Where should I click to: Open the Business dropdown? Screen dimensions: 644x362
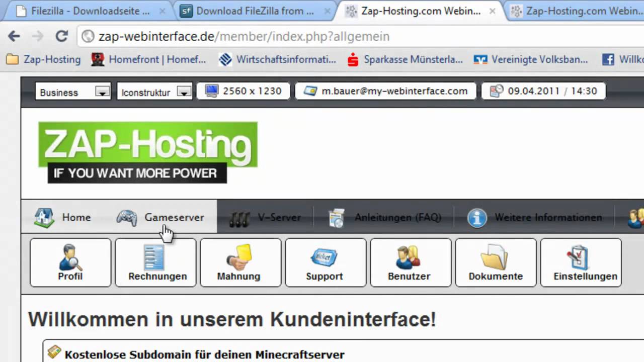pos(73,92)
